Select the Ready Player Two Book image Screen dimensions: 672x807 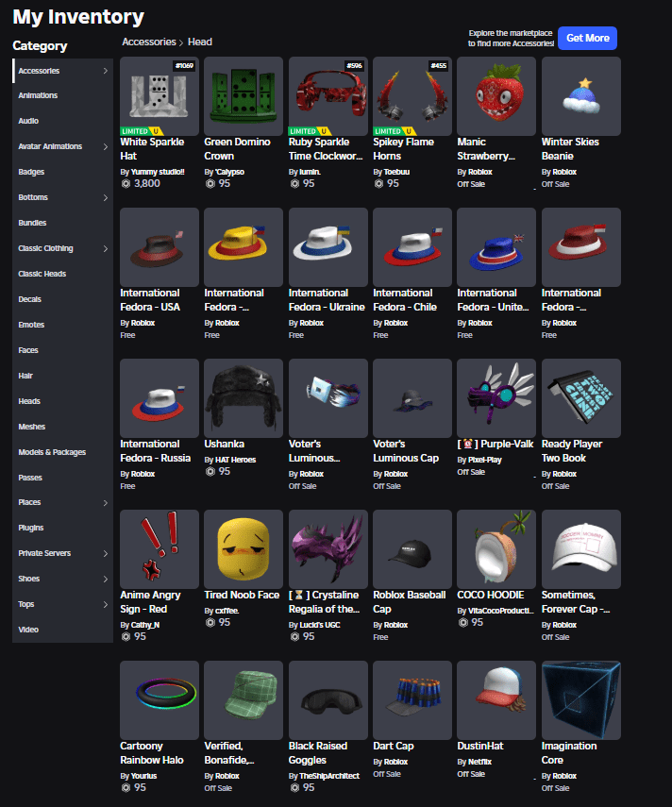point(581,398)
